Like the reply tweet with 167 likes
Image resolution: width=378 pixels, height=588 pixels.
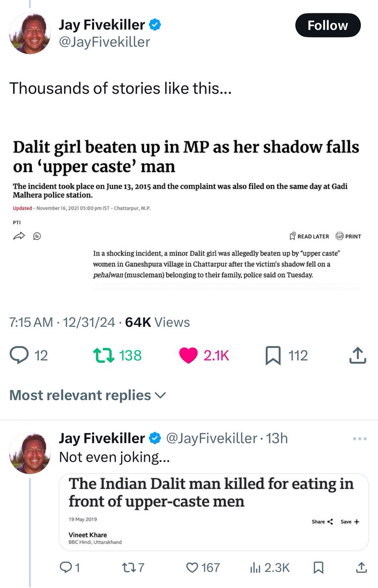tap(192, 567)
